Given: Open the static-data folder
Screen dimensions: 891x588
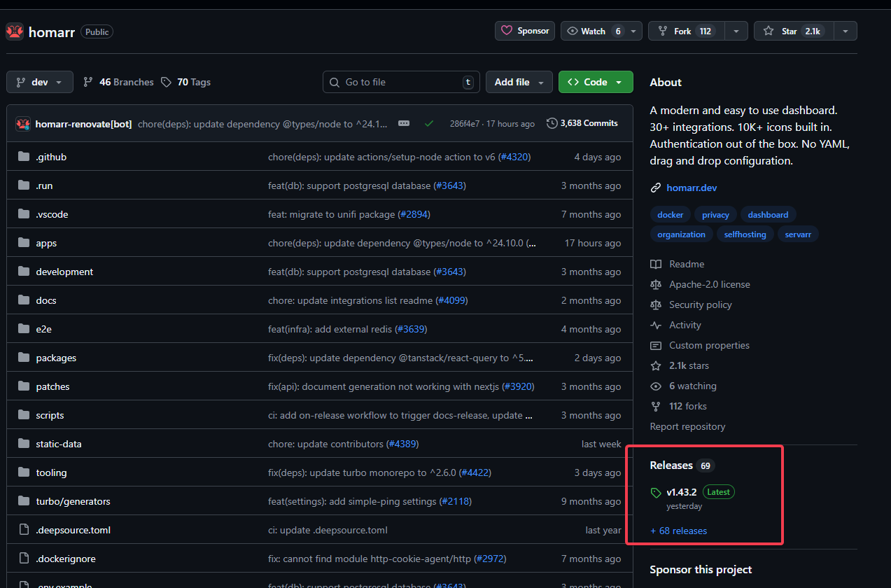Looking at the screenshot, I should point(59,444).
